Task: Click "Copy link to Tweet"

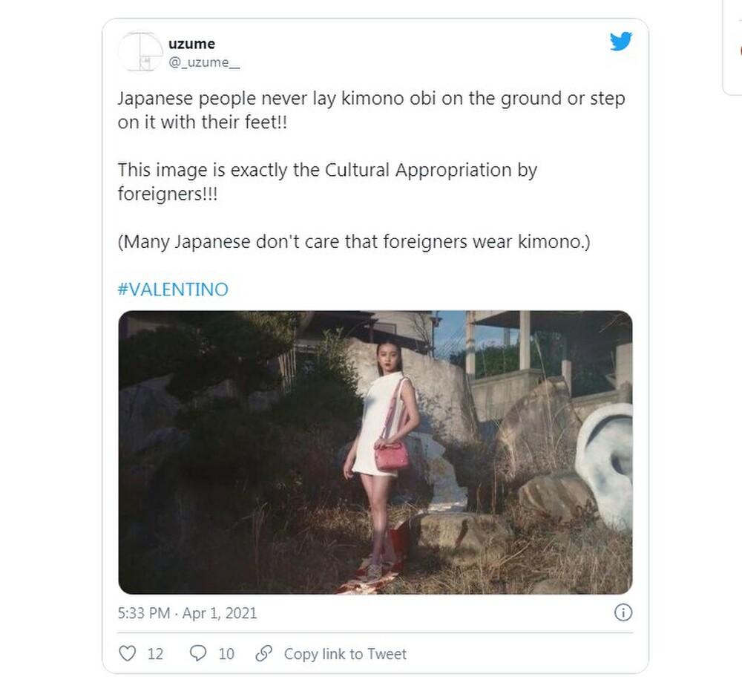Action: click(345, 654)
